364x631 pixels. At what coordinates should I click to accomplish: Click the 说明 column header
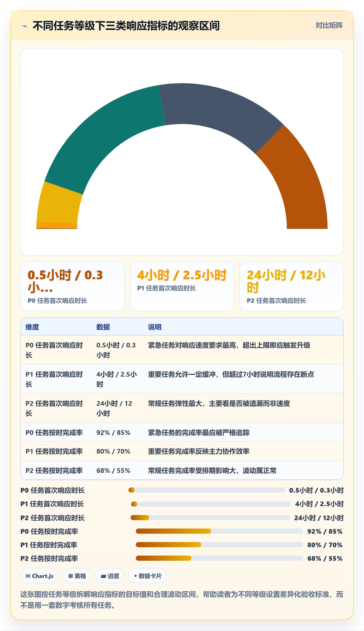(x=155, y=327)
